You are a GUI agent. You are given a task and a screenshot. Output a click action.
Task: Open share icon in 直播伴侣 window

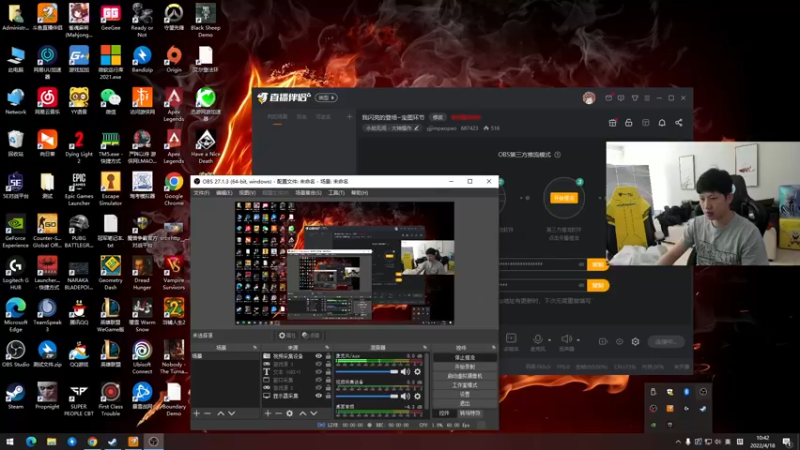click(679, 122)
